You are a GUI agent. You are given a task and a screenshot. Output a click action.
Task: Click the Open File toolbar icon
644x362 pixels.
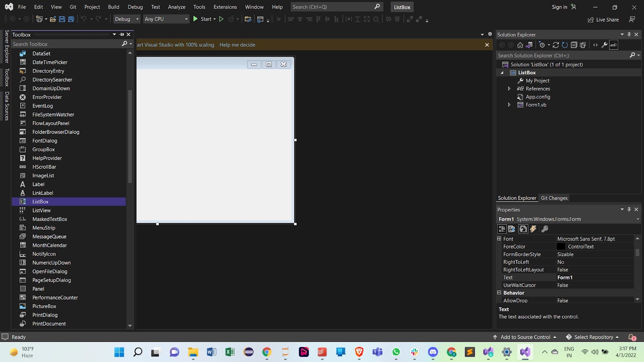[x=53, y=19]
